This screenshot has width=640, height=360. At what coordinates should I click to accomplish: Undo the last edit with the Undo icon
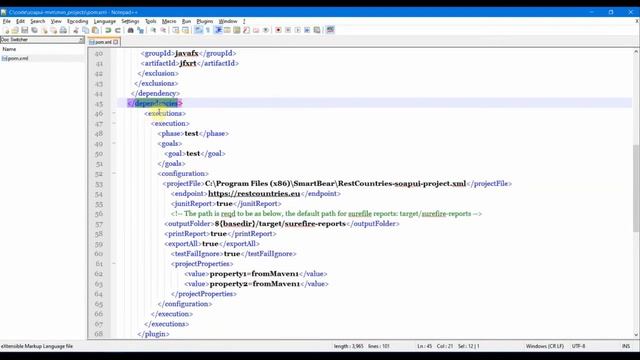[x=108, y=30]
